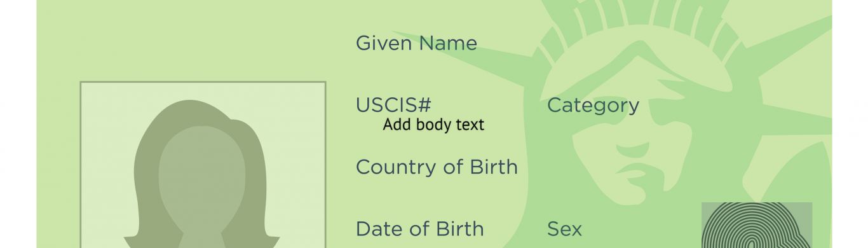Viewport: 868px width, 248px height.
Task: Click the "Add body text" text box
Action: coord(433,125)
